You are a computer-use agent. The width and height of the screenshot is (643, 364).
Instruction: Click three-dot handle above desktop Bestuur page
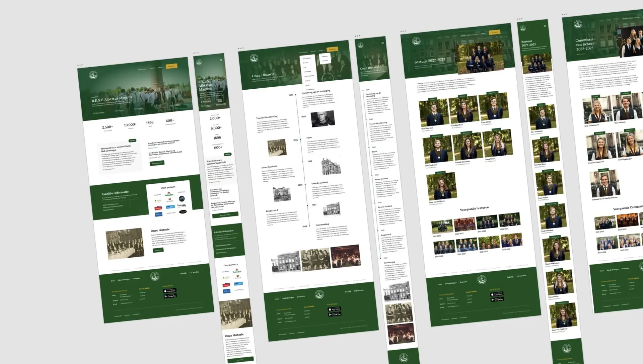403,31
